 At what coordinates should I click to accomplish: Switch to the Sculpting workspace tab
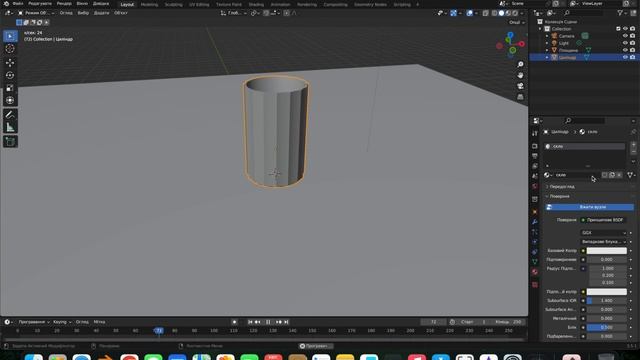[173, 4]
